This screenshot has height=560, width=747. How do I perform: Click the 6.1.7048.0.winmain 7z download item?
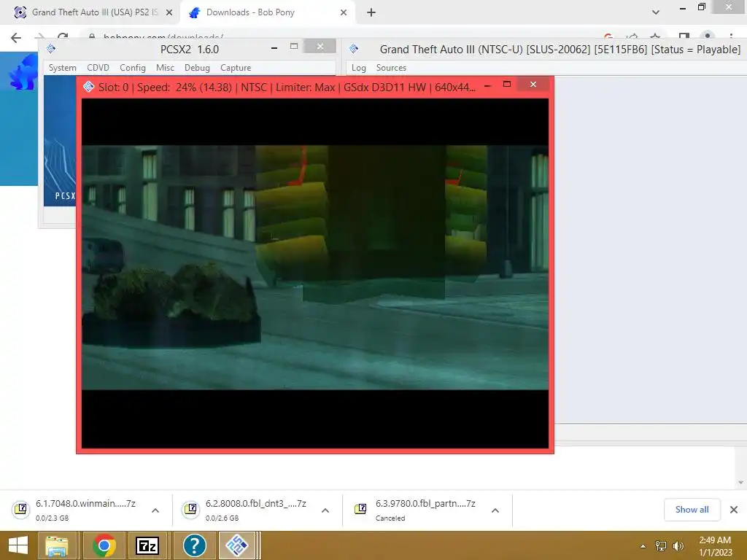[86, 510]
